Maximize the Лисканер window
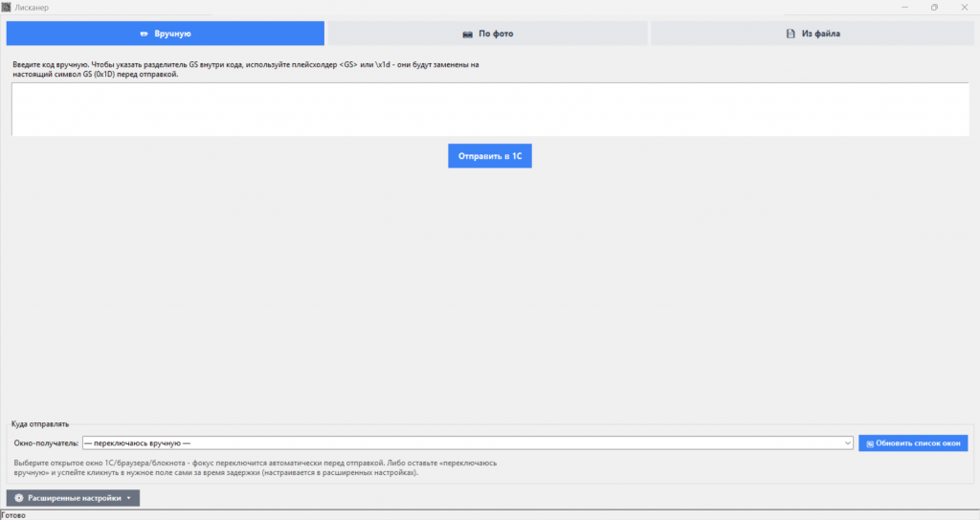The width and height of the screenshot is (980, 520). coord(934,8)
